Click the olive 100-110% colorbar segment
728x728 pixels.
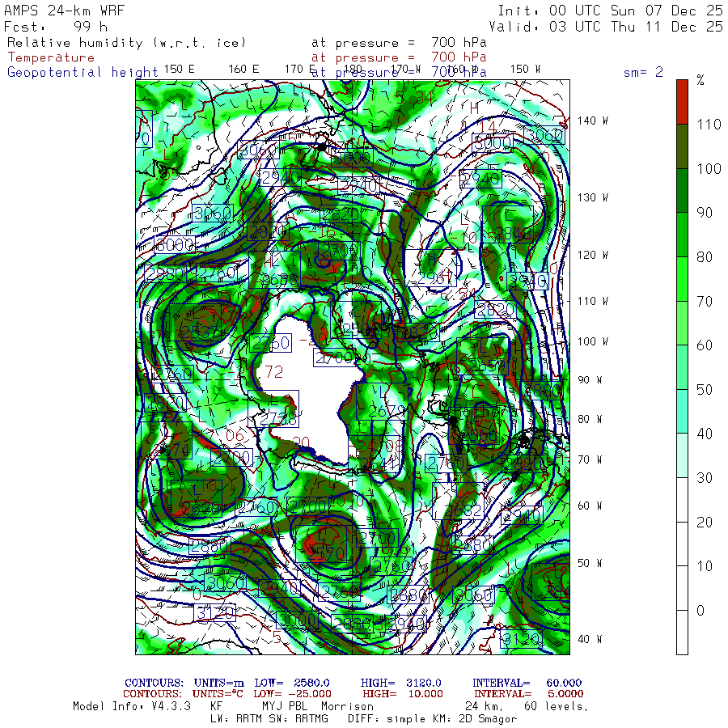pyautogui.click(x=683, y=146)
